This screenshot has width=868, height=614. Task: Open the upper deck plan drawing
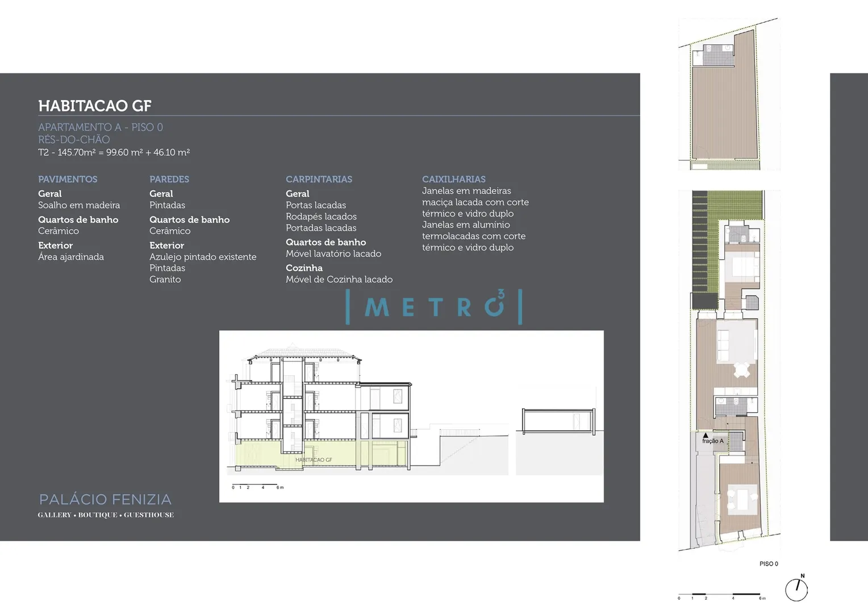click(729, 94)
